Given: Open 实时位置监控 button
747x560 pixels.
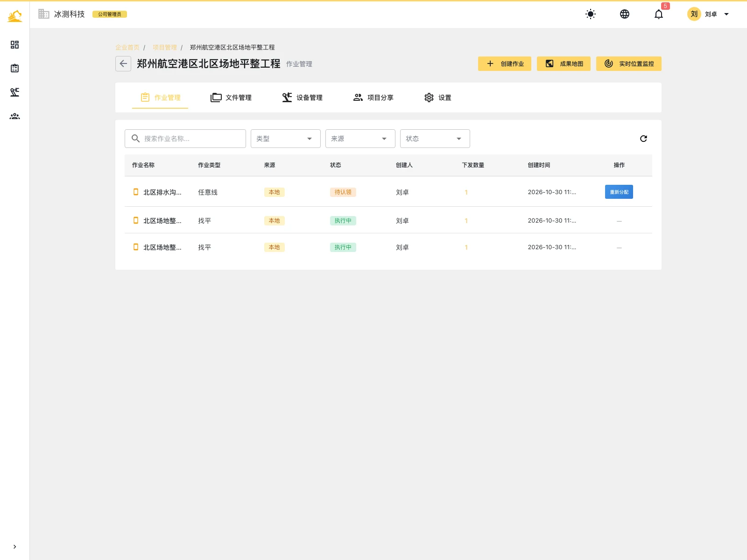Looking at the screenshot, I should (x=629, y=63).
